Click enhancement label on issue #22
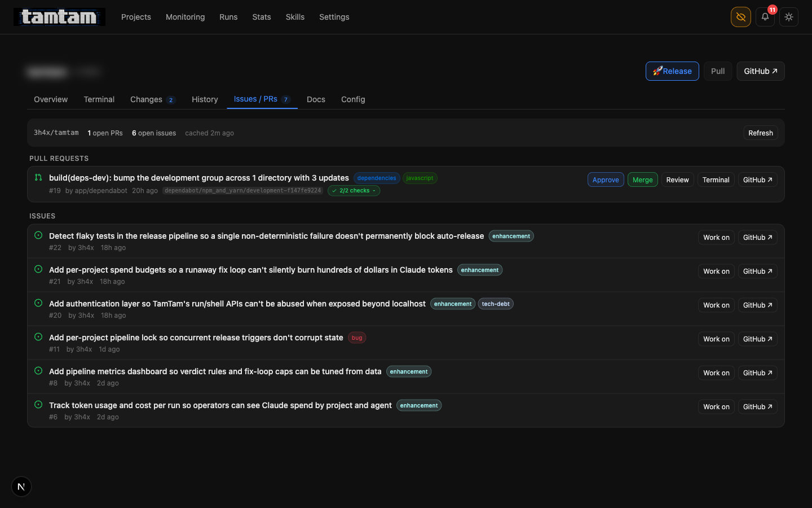Viewport: 812px width, 508px height. (x=511, y=236)
